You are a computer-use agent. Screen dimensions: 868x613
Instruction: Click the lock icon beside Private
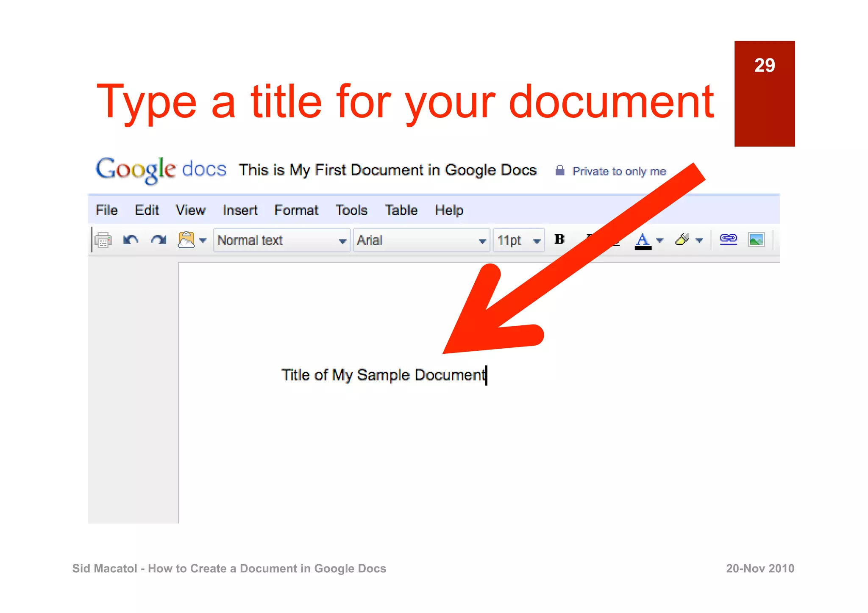pos(560,170)
